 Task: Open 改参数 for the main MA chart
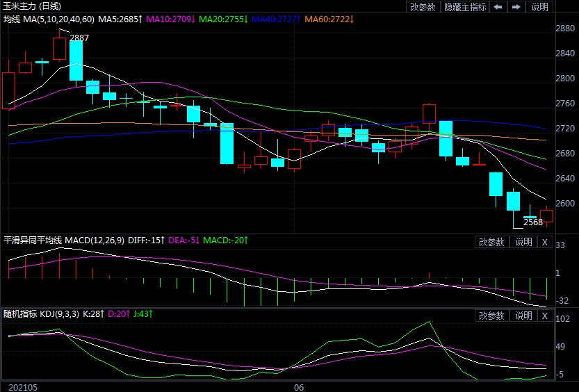[423, 7]
